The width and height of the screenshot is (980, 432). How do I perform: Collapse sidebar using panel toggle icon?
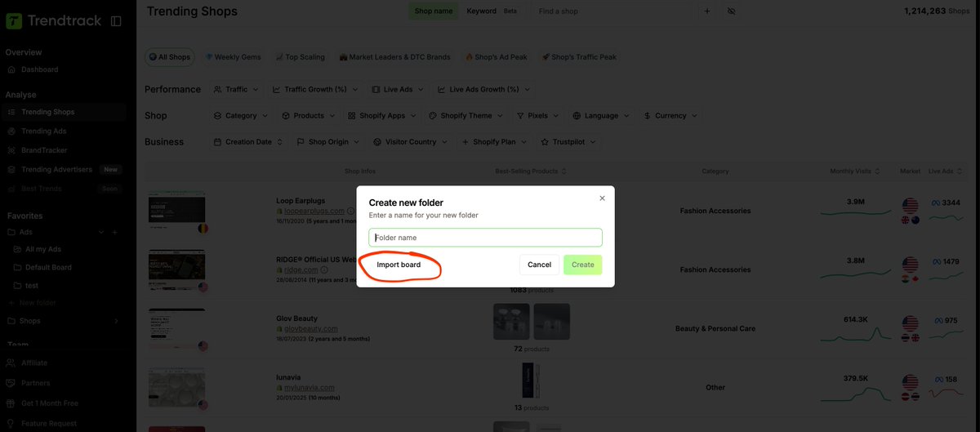[116, 21]
